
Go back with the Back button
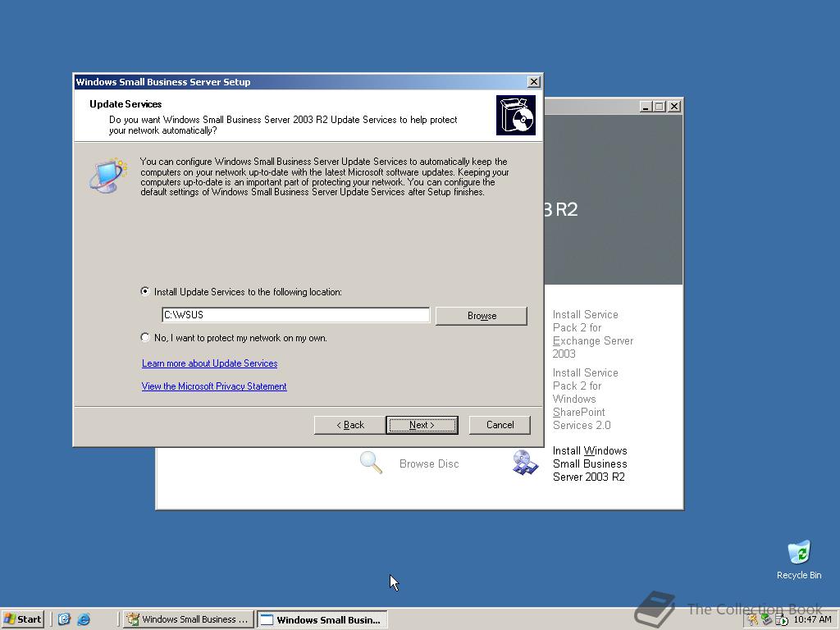coord(349,425)
